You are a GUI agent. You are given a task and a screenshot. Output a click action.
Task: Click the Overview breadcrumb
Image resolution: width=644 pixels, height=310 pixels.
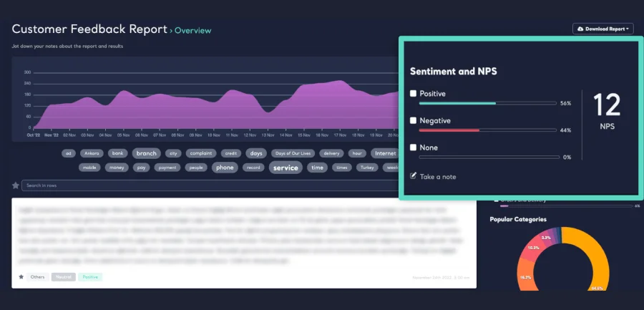coord(193,30)
